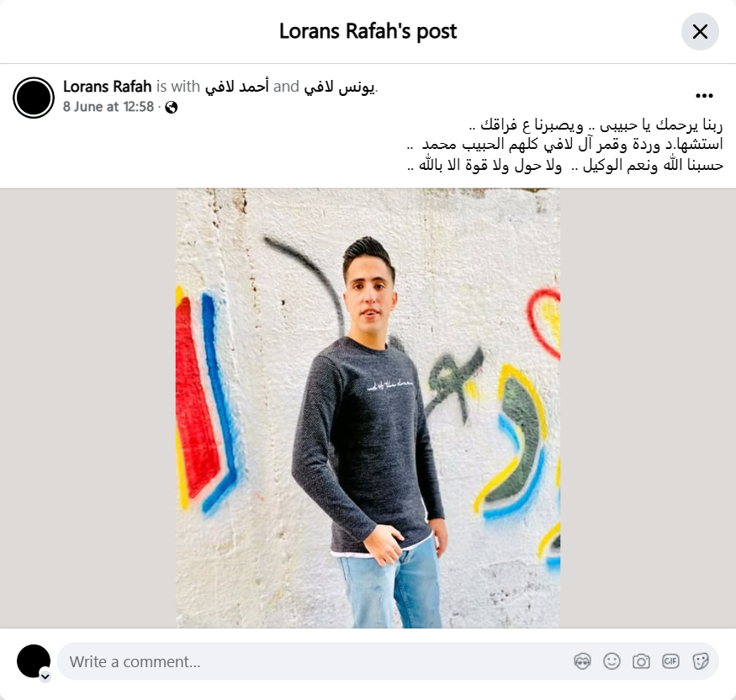This screenshot has height=700, width=736.
Task: Open the sticker picker for comment
Action: (x=700, y=661)
